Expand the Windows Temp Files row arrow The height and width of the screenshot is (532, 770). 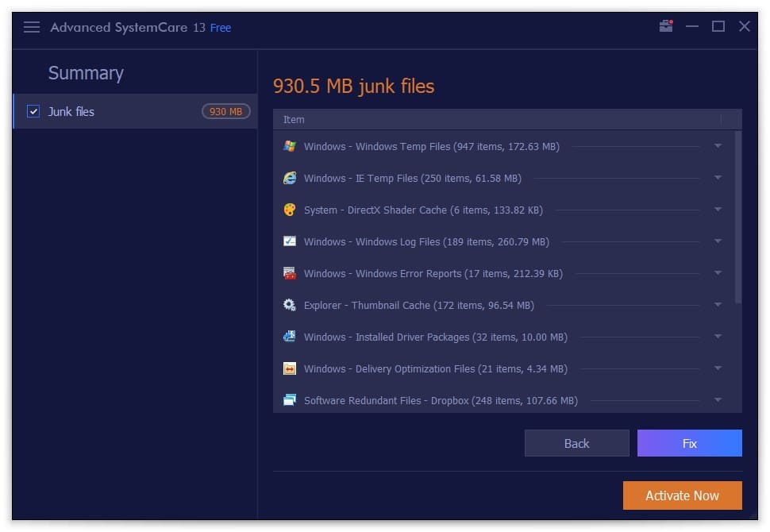(718, 146)
